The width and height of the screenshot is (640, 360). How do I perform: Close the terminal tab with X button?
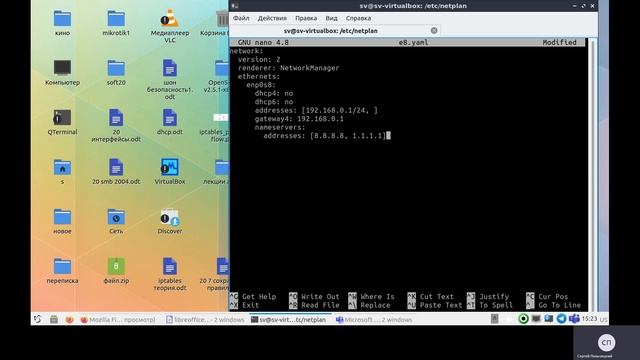point(434,31)
